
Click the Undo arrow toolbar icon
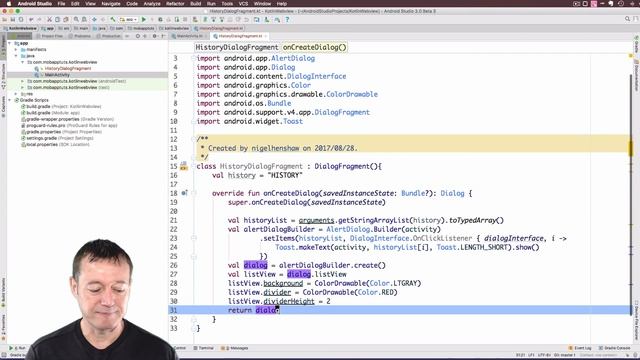pos(31,20)
